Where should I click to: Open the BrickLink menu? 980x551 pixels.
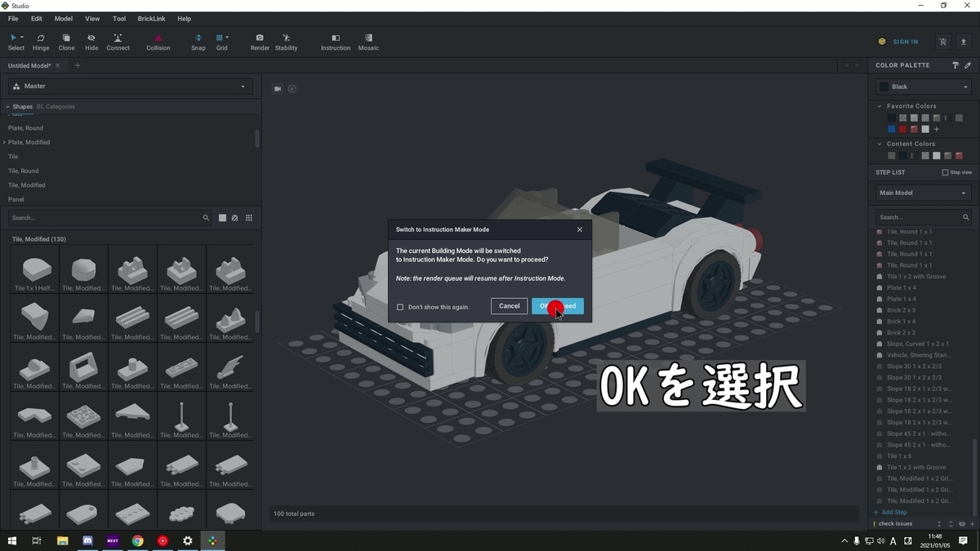coord(152,18)
